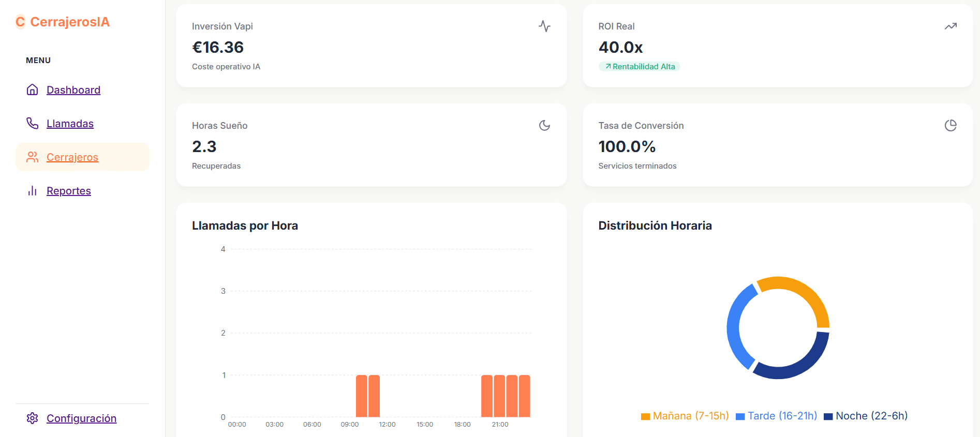Click the Dashboard home icon
Image resolution: width=980 pixels, height=437 pixels.
point(32,90)
